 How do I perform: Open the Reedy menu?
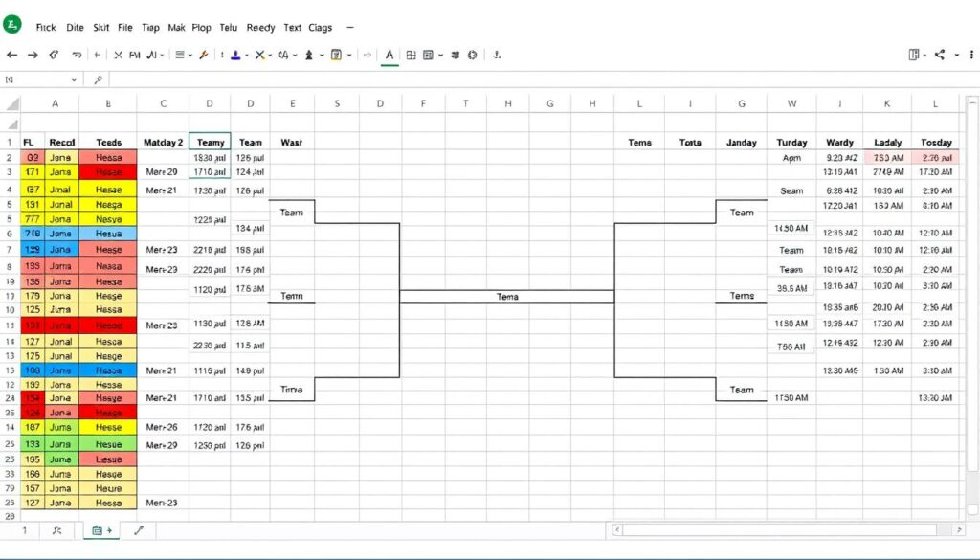coord(260,29)
